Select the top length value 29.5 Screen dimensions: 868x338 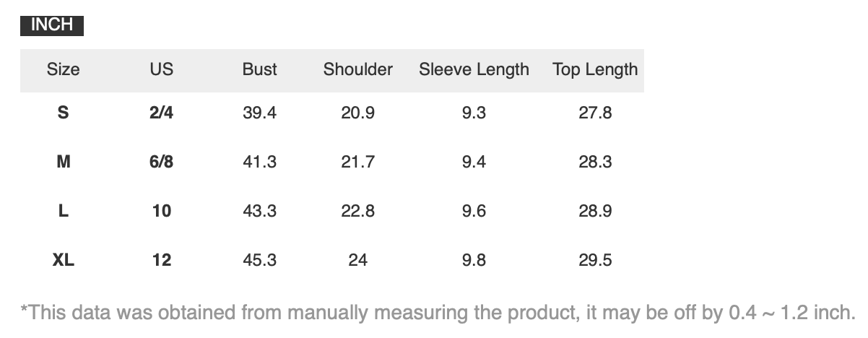pos(595,260)
